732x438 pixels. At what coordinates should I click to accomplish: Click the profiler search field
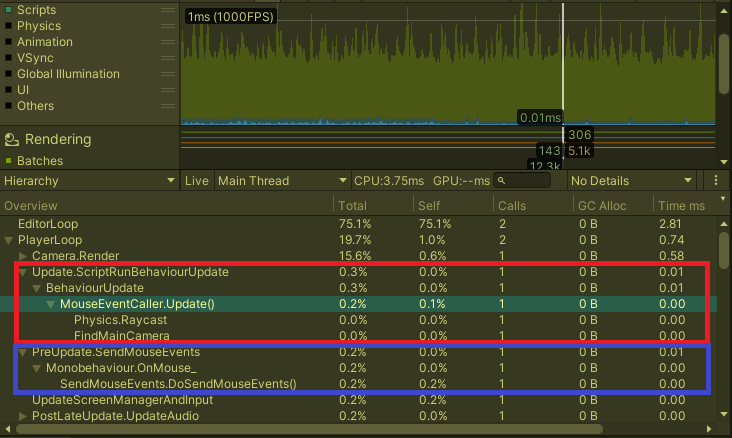[522, 181]
